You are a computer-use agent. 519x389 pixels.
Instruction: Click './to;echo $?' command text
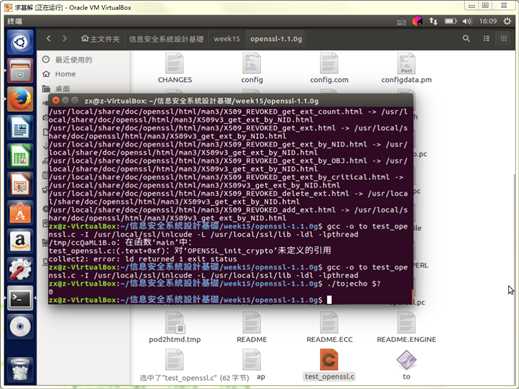pyautogui.click(x=354, y=284)
